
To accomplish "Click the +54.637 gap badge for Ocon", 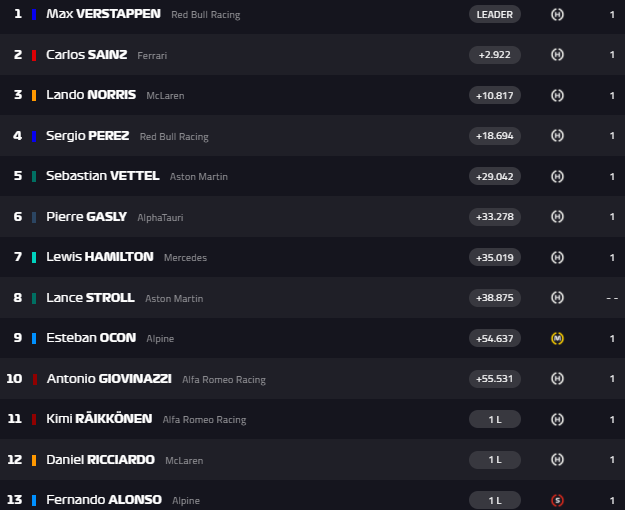I will [x=495, y=338].
